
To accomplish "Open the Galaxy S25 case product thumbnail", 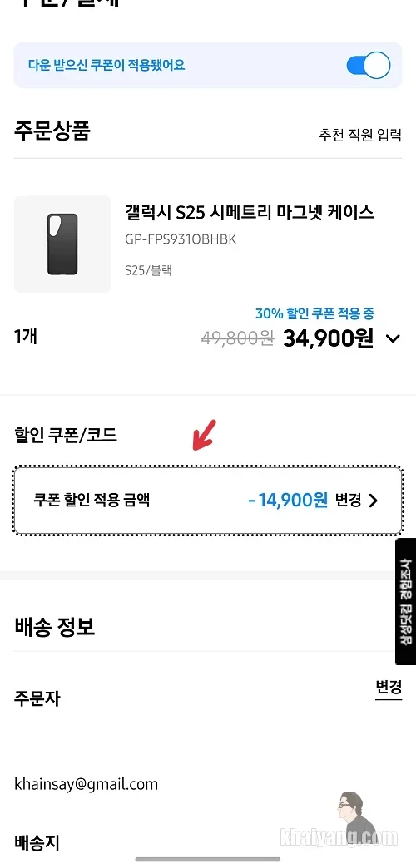I will [62, 244].
